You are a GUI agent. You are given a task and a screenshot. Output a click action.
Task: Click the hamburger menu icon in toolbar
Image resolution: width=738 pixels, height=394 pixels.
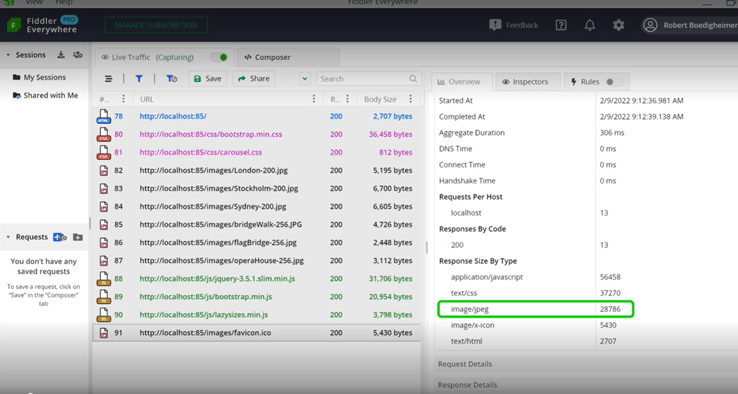[x=108, y=79]
